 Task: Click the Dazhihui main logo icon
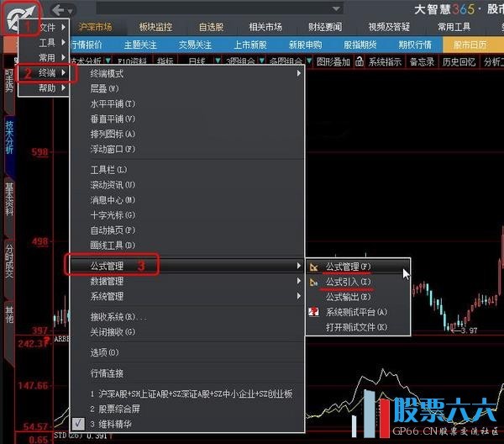(x=20, y=18)
